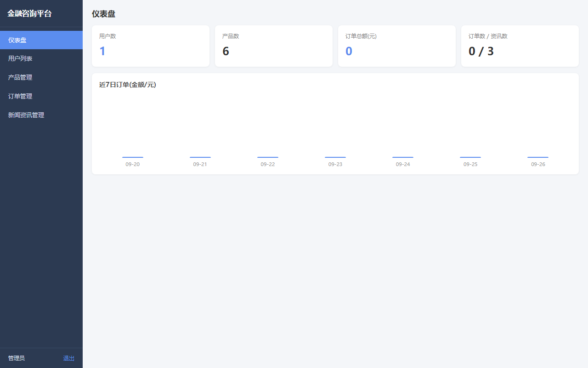The image size is (588, 368).
Task: Click the 近7日订单(金额/元) chart title
Action: 128,85
